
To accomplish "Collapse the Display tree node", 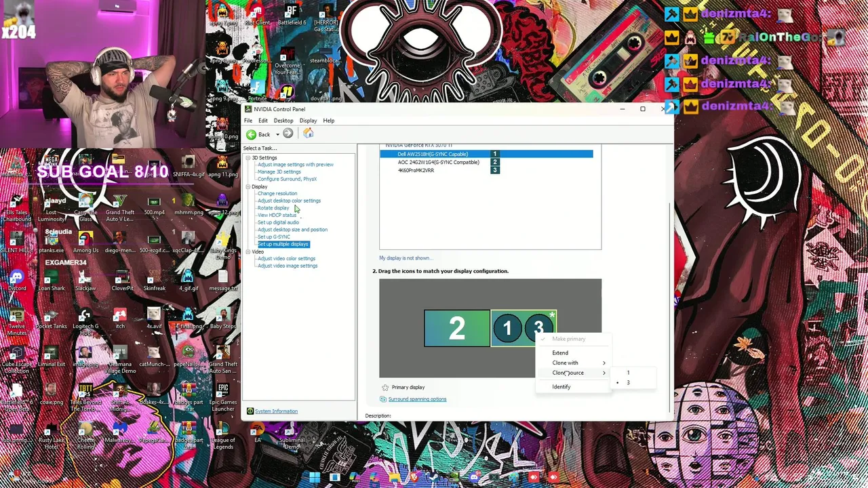I will tap(248, 186).
